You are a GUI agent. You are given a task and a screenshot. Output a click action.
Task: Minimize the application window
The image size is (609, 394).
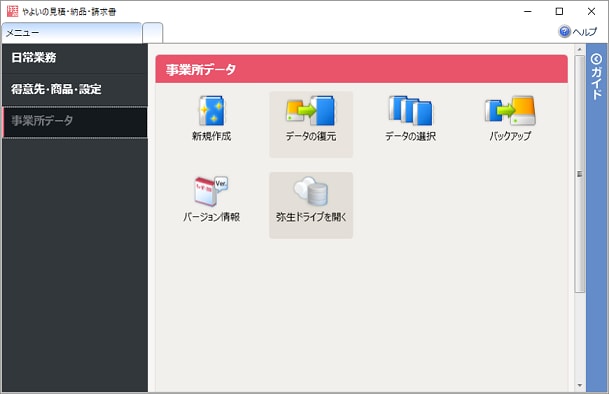pyautogui.click(x=527, y=11)
